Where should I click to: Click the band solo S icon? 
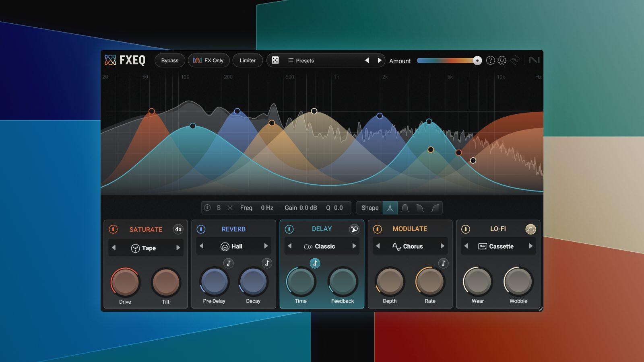click(219, 208)
